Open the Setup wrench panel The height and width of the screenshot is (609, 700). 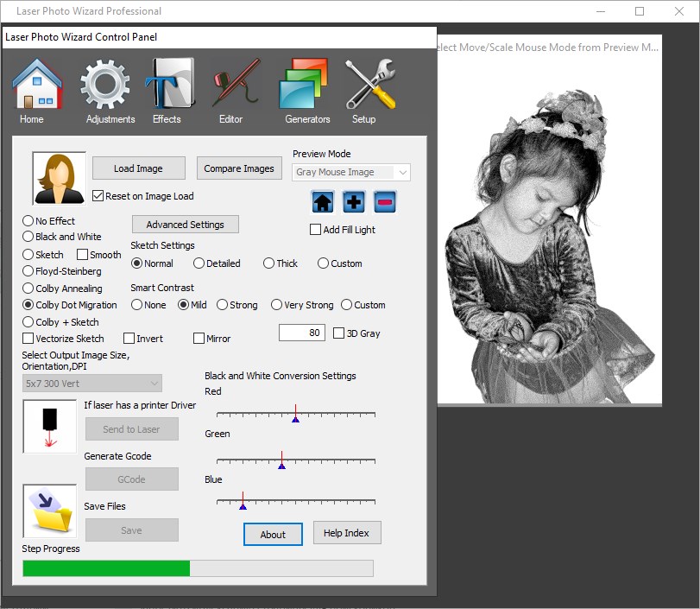tap(363, 86)
